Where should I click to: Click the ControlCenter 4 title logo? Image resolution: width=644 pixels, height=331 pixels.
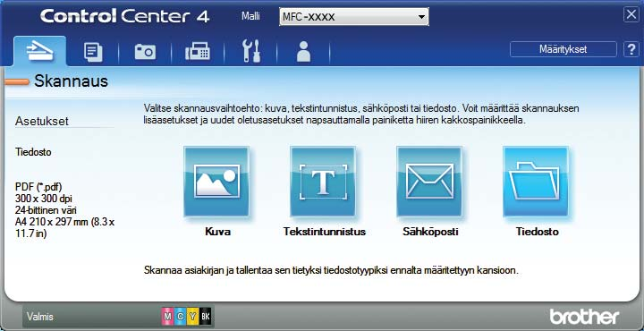[x=125, y=16]
